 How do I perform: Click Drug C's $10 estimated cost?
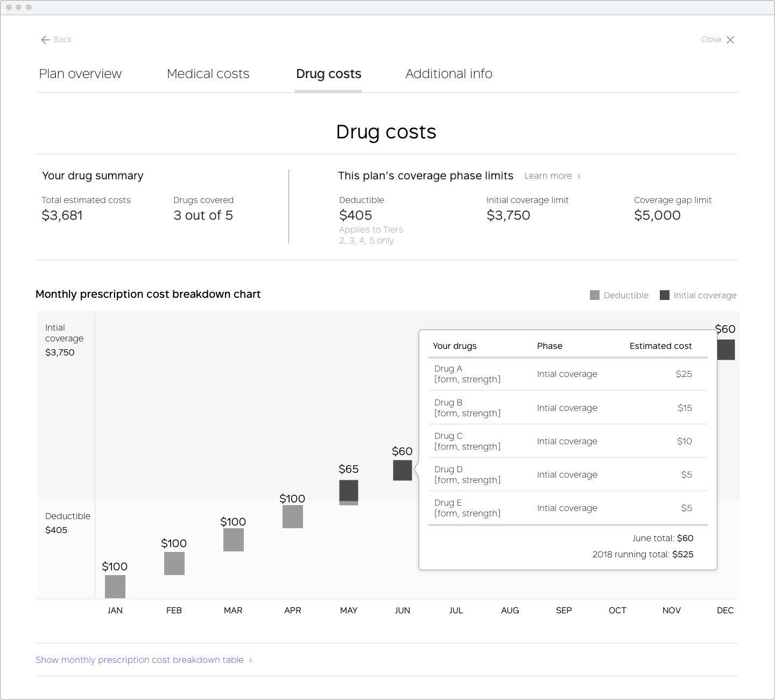pos(685,442)
